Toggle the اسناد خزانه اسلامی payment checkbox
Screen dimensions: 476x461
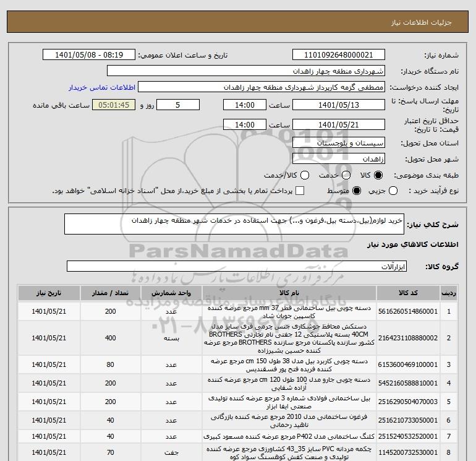click(300, 191)
